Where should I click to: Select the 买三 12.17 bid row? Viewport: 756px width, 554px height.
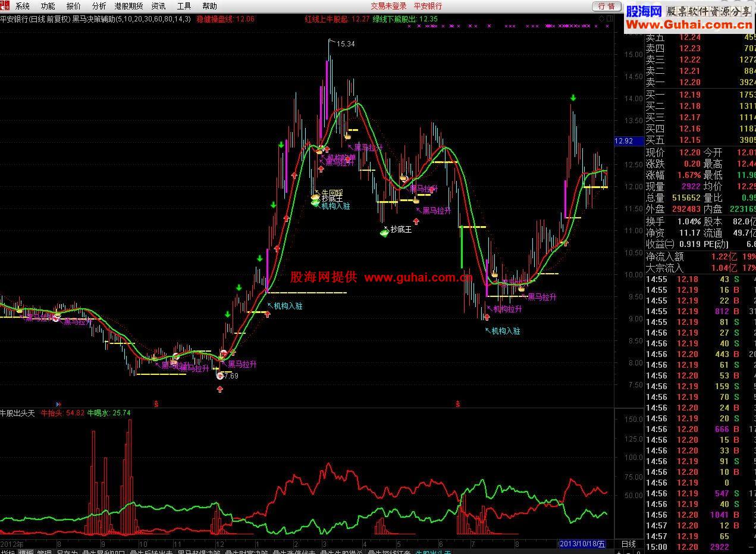pyautogui.click(x=701, y=117)
